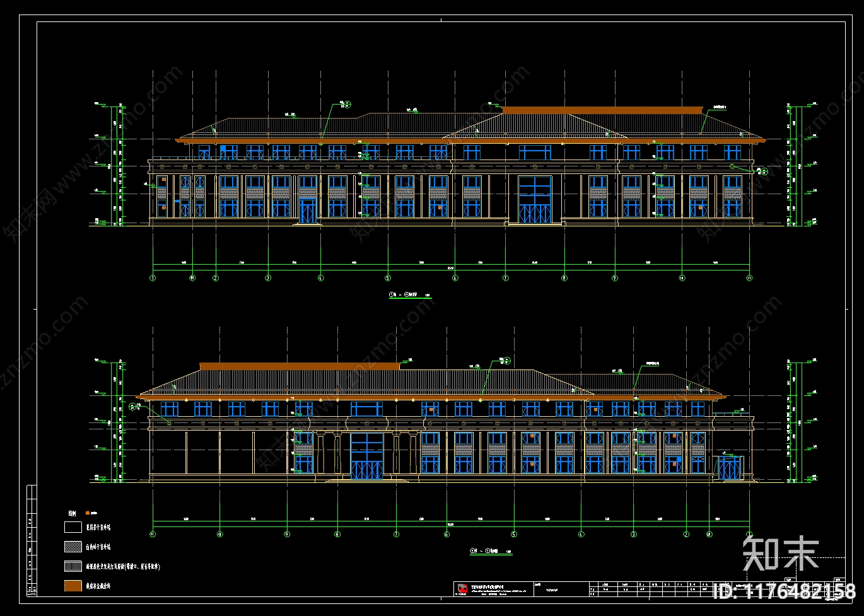Image resolution: width=864 pixels, height=616 pixels.
Task: Select grid bubble 9 under the upper elevation
Action: pyautogui.click(x=615, y=277)
